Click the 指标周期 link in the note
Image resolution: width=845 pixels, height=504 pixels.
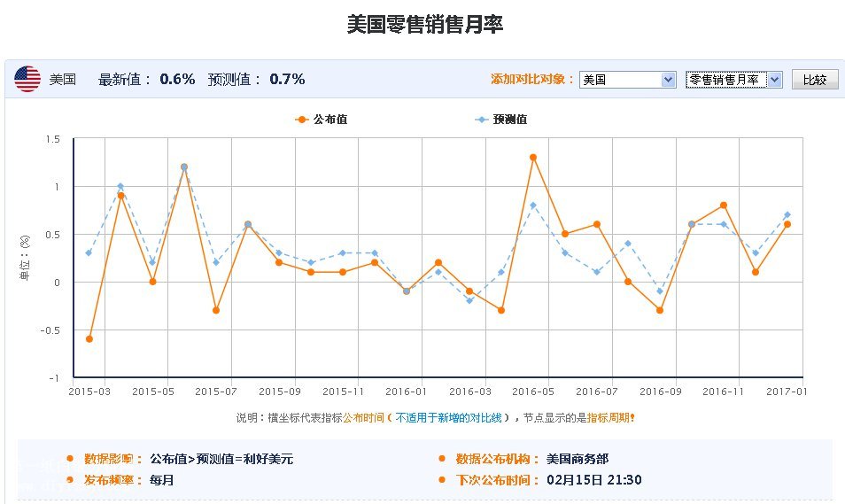point(608,417)
